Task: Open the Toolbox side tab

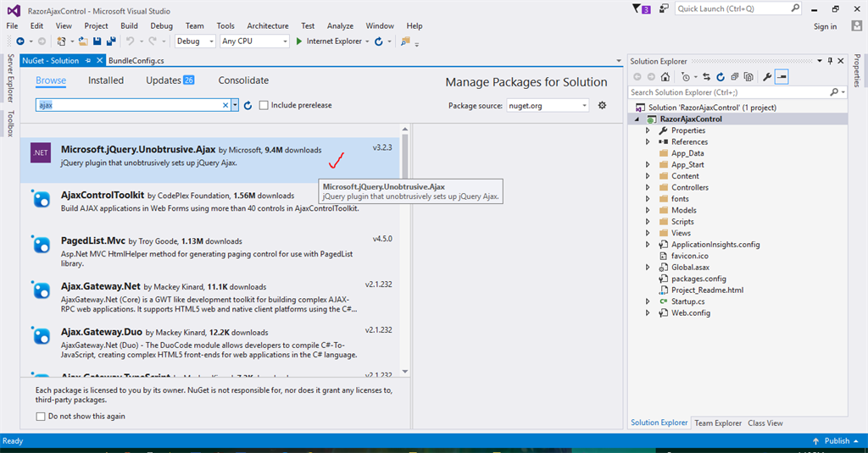Action: click(10, 124)
